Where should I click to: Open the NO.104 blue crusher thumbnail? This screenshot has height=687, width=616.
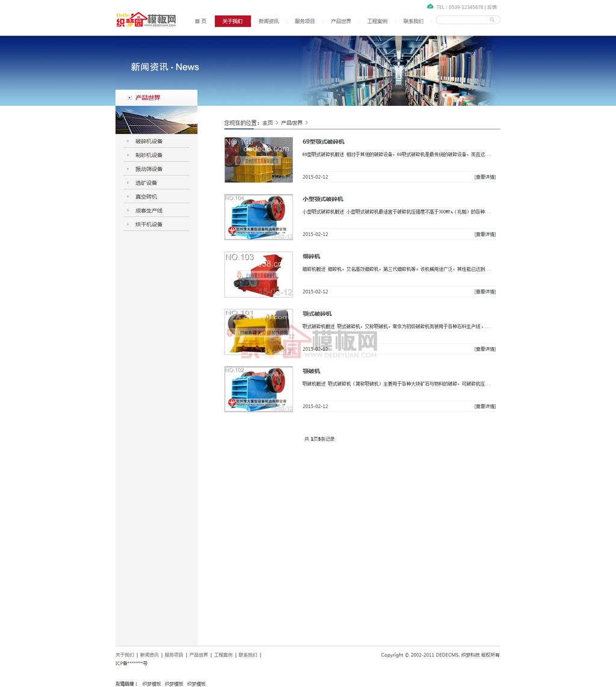(x=259, y=217)
